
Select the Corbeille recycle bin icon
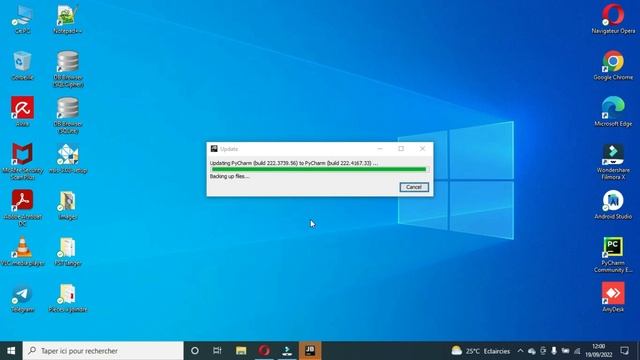[22, 65]
